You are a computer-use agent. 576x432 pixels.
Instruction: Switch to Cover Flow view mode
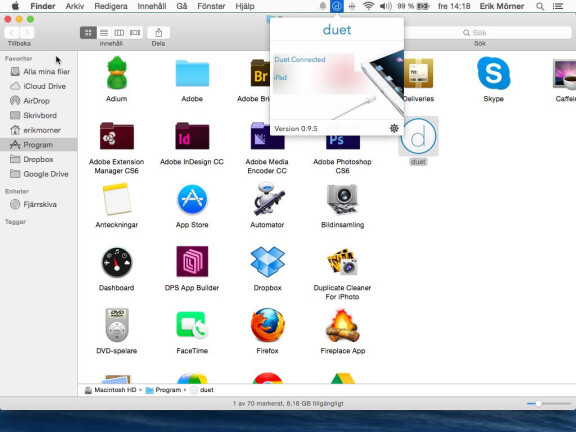[135, 33]
